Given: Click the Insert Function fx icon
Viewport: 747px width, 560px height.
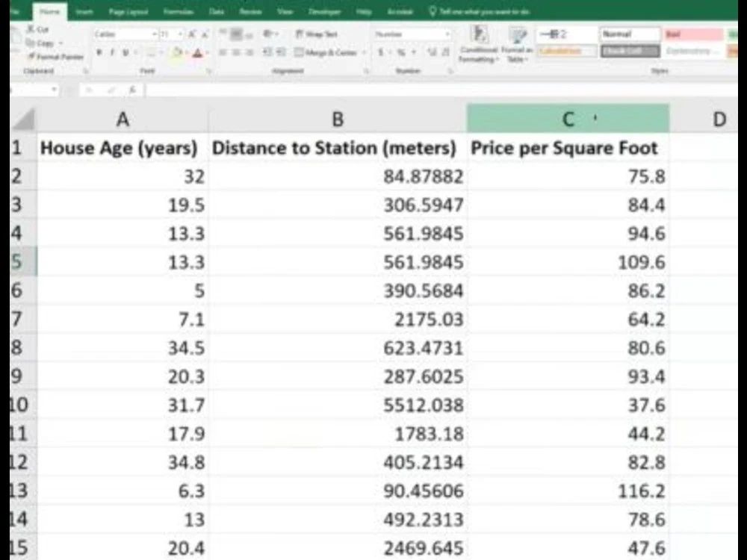Looking at the screenshot, I should pos(132,90).
